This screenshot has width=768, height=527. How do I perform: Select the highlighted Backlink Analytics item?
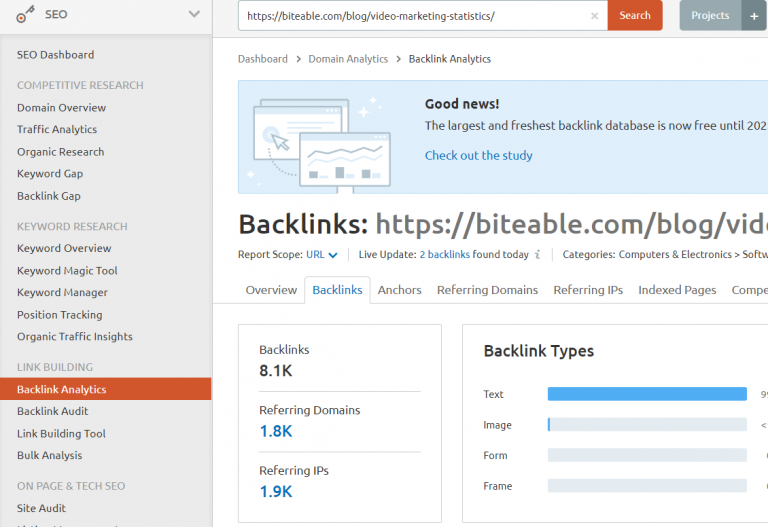[x=105, y=389]
